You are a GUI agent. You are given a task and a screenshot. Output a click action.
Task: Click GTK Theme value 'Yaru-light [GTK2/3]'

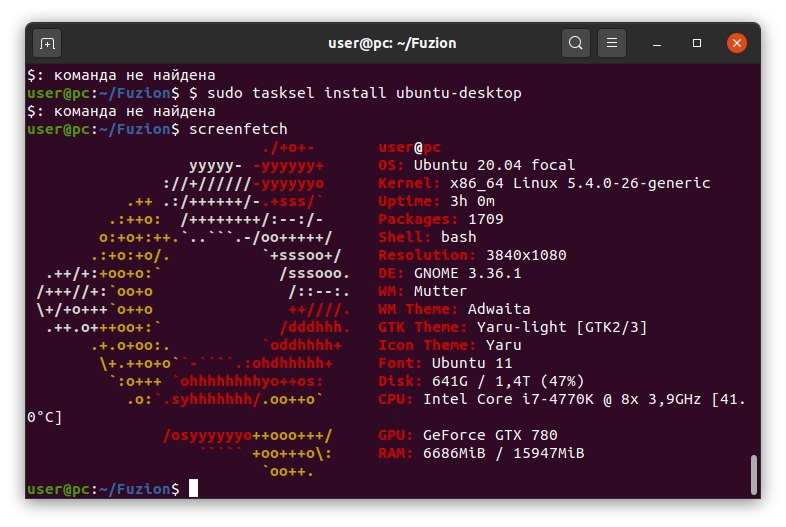click(x=562, y=327)
